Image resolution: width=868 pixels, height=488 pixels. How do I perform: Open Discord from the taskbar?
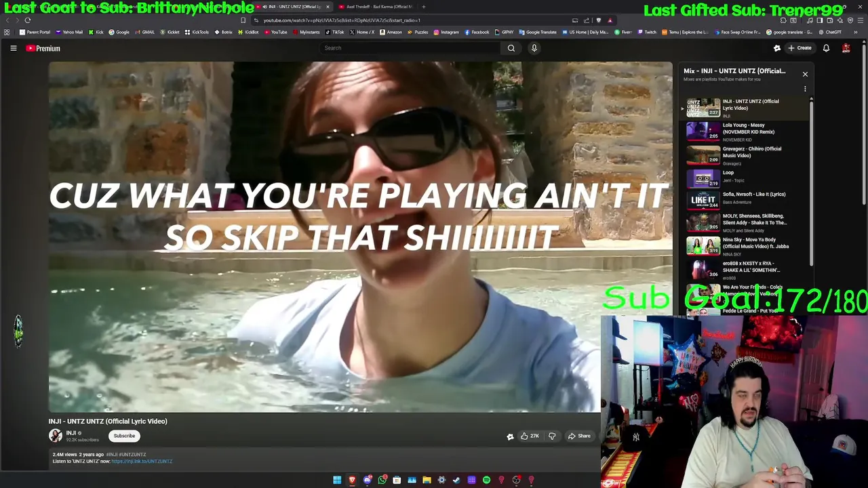pyautogui.click(x=367, y=480)
